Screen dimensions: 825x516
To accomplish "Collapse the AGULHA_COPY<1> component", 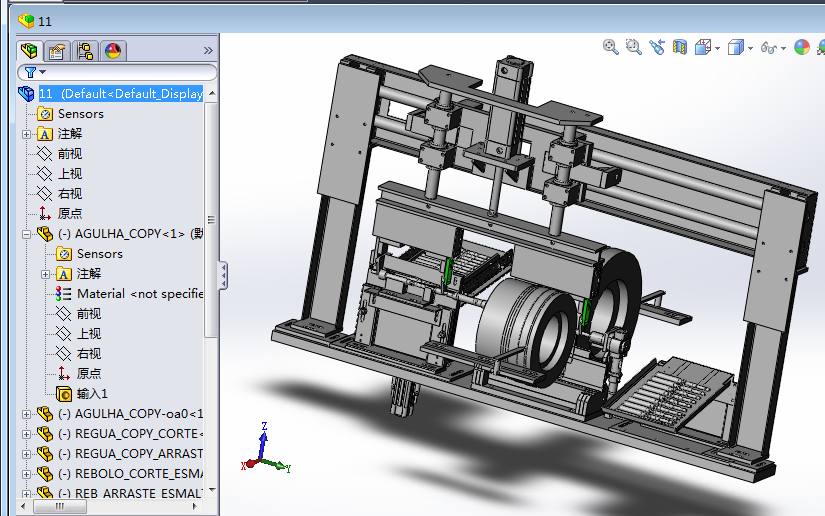I will point(26,234).
